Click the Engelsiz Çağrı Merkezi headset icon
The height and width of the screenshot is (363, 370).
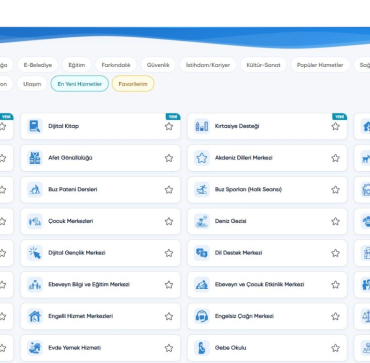[x=202, y=316]
